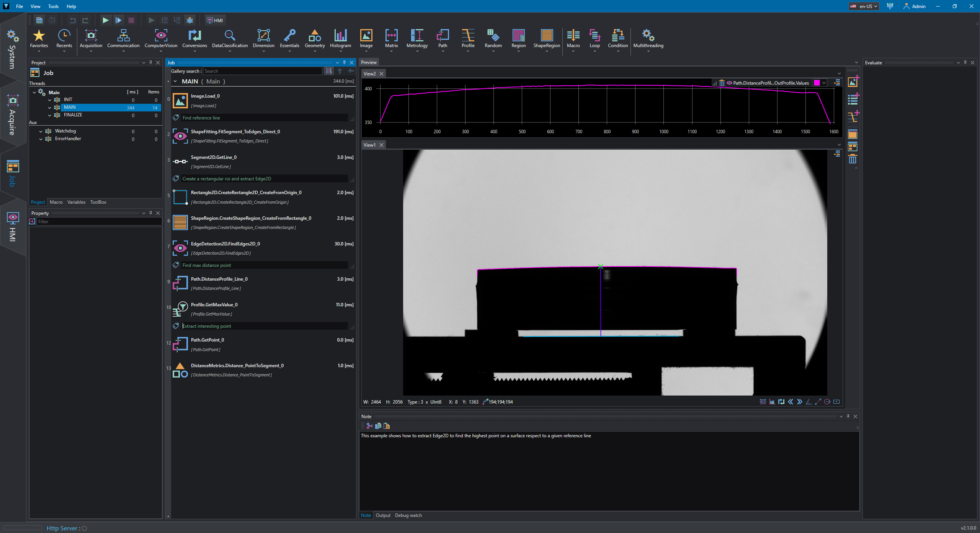Toggle visibility eye of Path.DistanceProfil OutProfile.Values

[729, 83]
